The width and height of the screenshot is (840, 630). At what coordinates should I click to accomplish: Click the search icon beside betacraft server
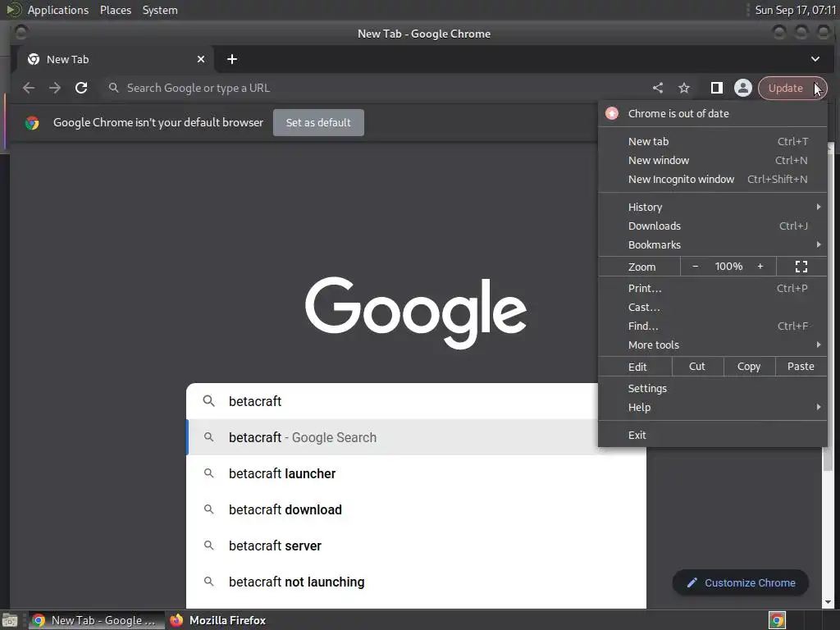coord(209,545)
